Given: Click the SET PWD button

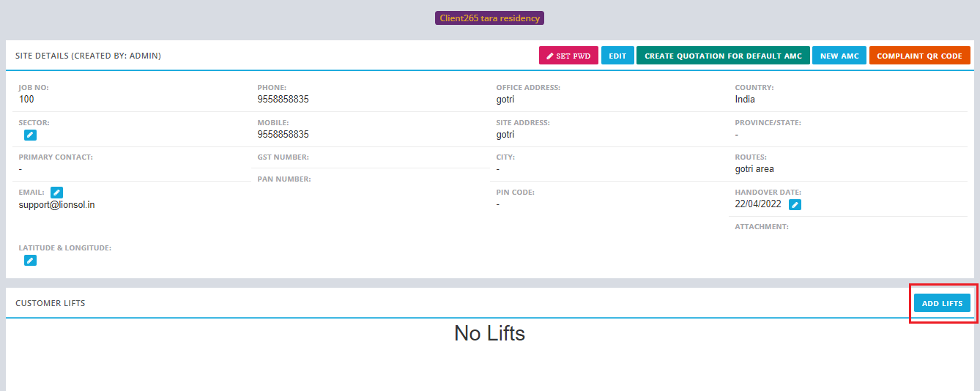Looking at the screenshot, I should tap(568, 56).
